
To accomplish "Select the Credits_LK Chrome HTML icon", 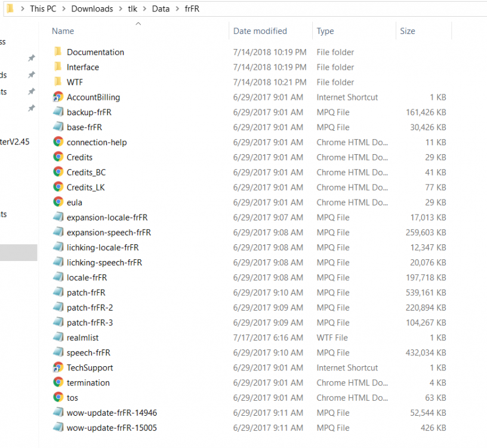I will click(x=58, y=187).
